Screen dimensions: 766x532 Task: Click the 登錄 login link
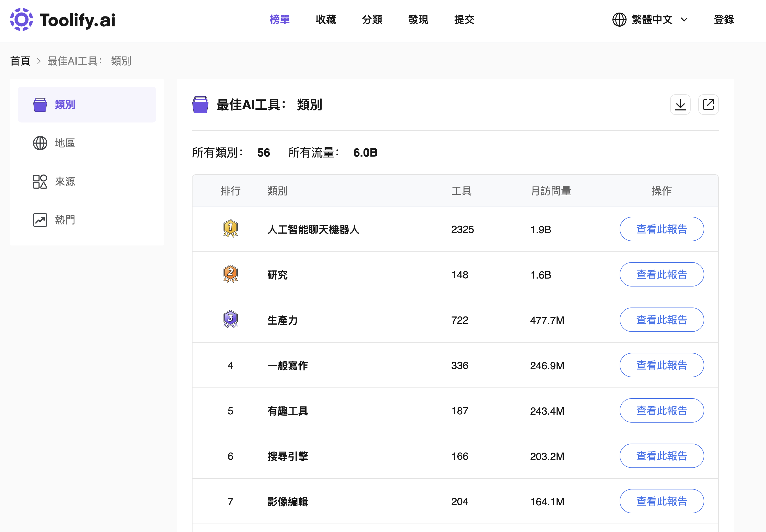point(724,20)
